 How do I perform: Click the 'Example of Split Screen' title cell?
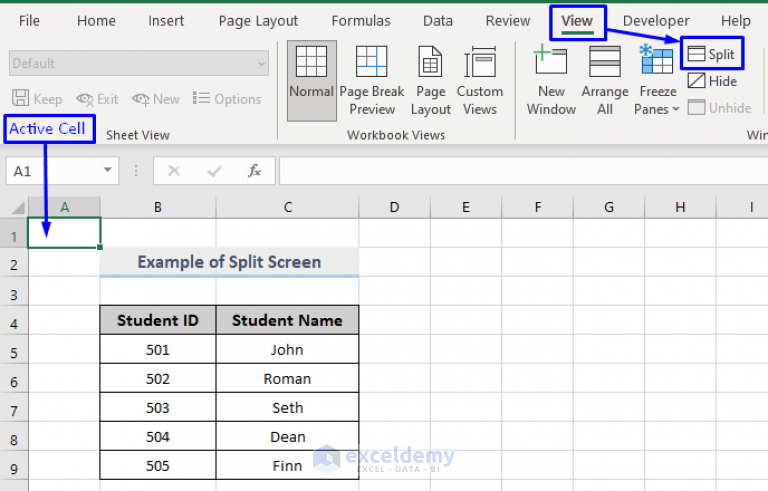click(x=229, y=262)
